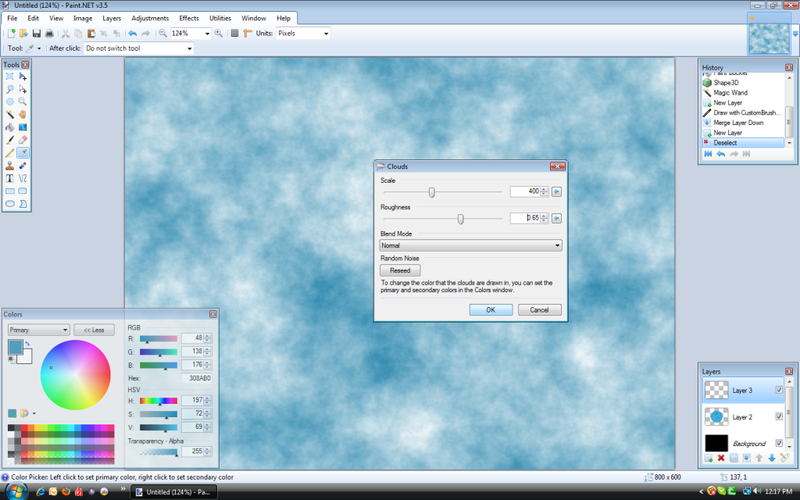Click the image thumbnail at top right

click(x=768, y=37)
